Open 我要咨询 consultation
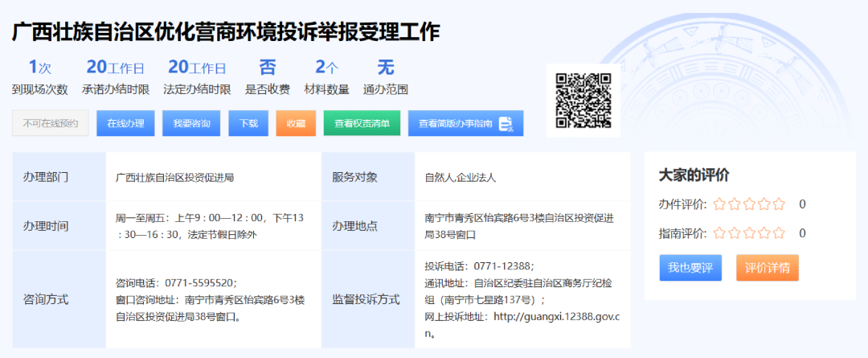This screenshot has height=358, width=868. [191, 124]
